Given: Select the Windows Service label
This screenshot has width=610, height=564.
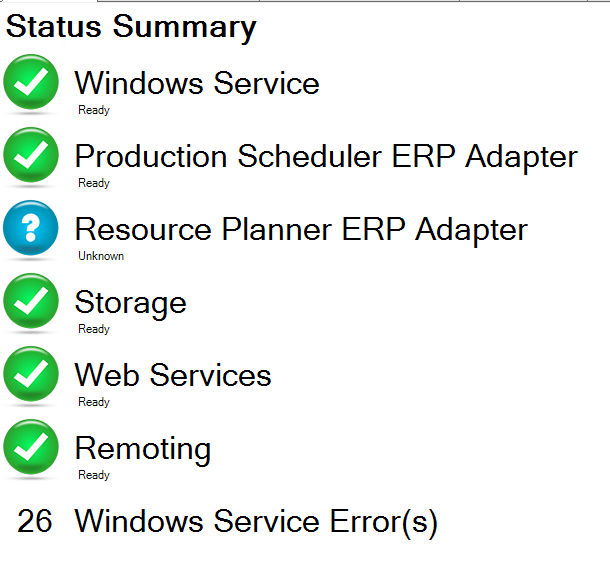Looking at the screenshot, I should [x=197, y=83].
